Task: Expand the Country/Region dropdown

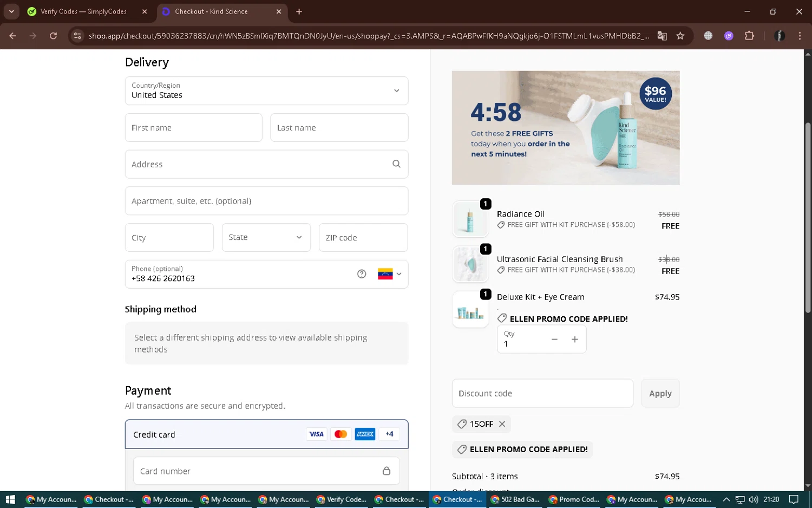Action: [x=266, y=90]
